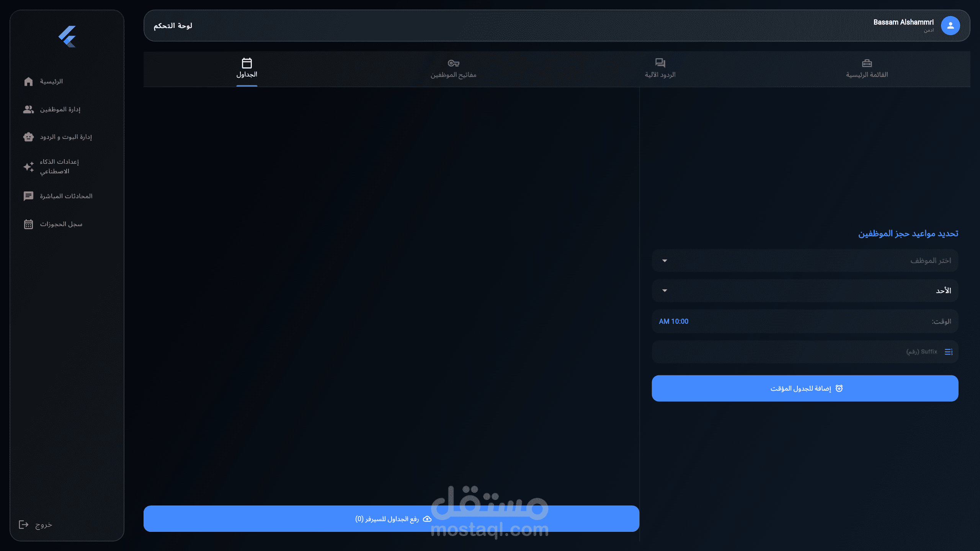The image size is (980, 551).
Task: Select the خروج logout label in the sidebar
Action: pyautogui.click(x=44, y=525)
